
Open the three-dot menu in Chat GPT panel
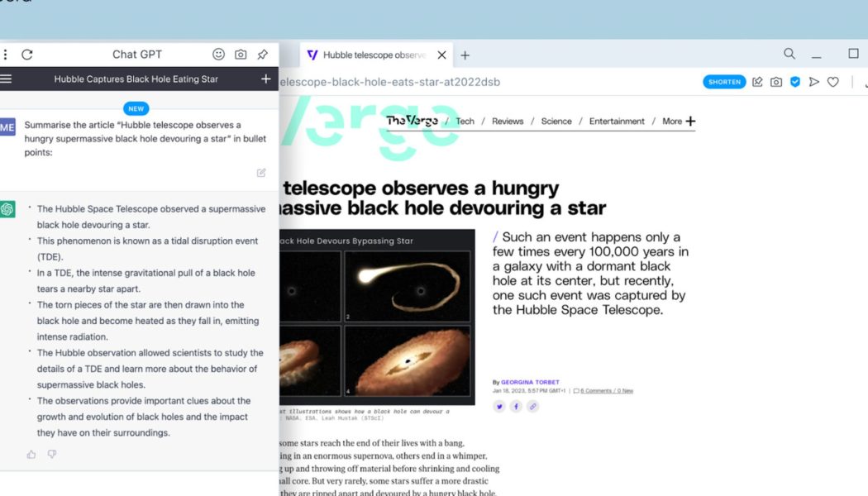pos(6,54)
